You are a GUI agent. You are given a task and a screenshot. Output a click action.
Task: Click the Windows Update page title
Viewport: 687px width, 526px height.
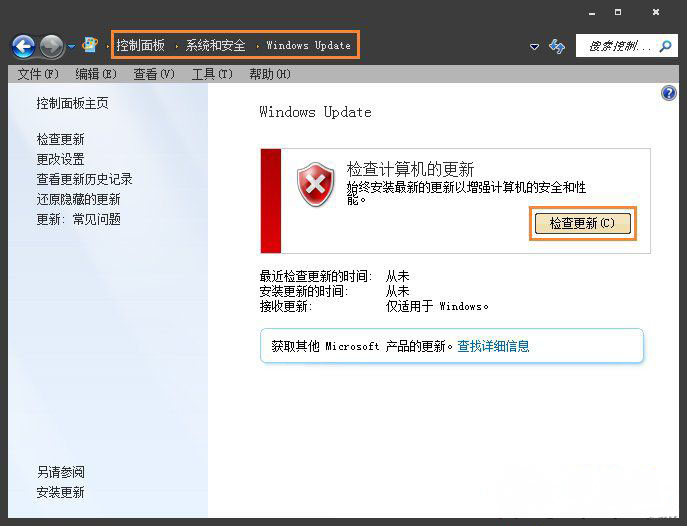click(x=315, y=112)
